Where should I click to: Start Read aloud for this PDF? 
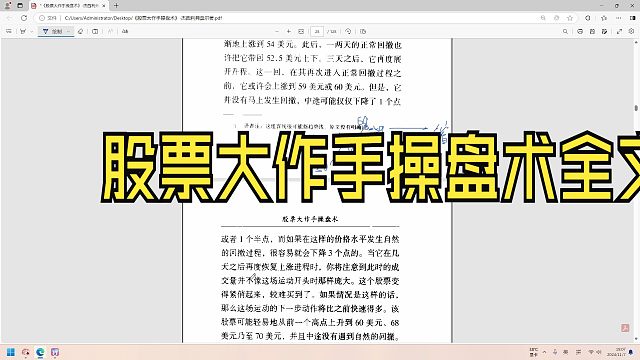click(x=110, y=31)
